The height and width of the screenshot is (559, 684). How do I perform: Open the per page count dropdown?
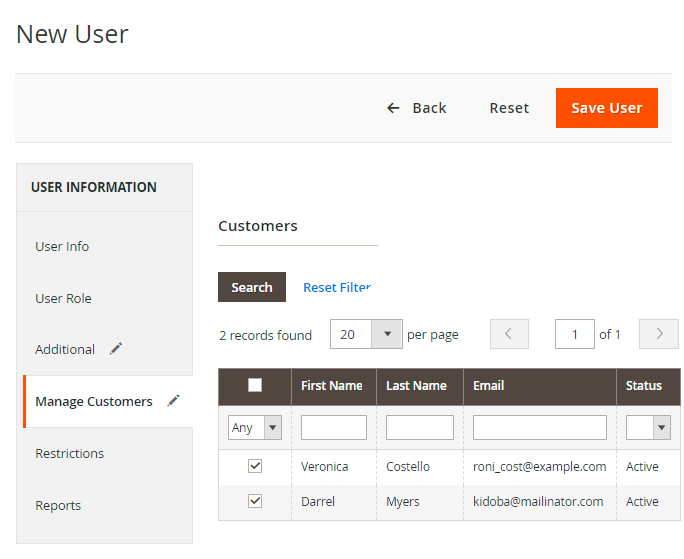pyautogui.click(x=386, y=334)
